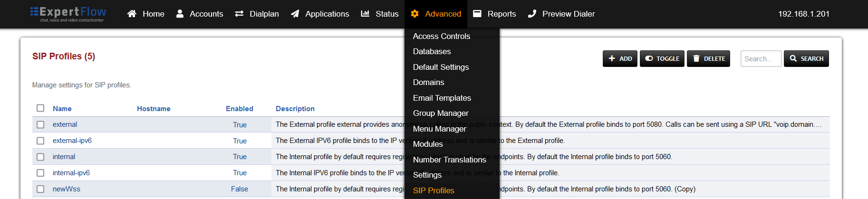
Task: Click the Home house icon
Action: [132, 14]
